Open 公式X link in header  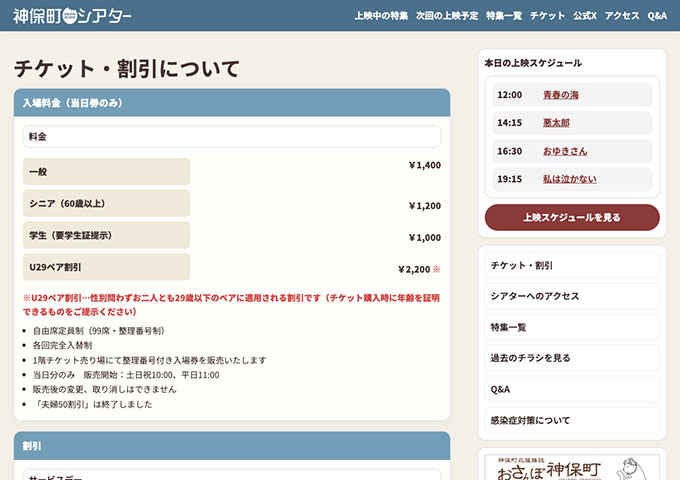585,16
